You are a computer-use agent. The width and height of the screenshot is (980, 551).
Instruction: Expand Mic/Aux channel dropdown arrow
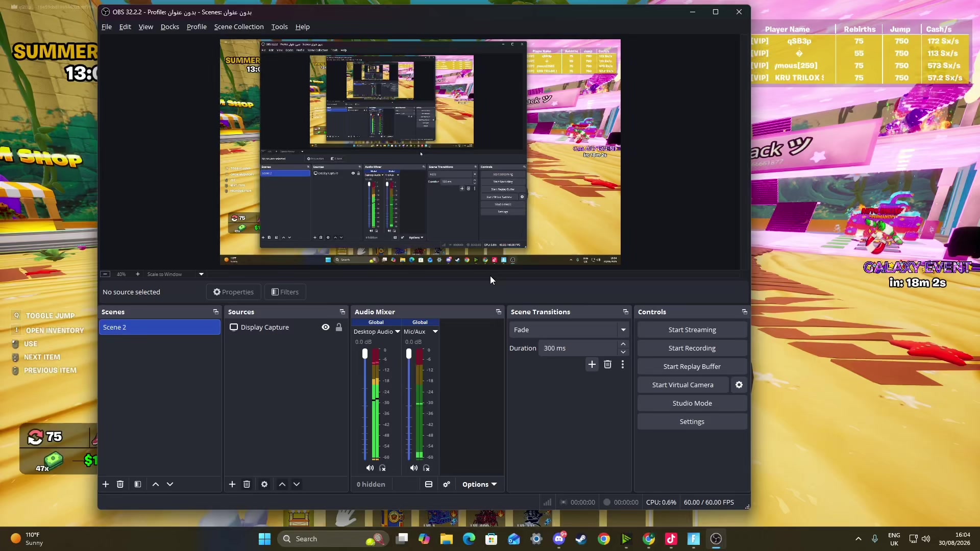[x=435, y=332]
